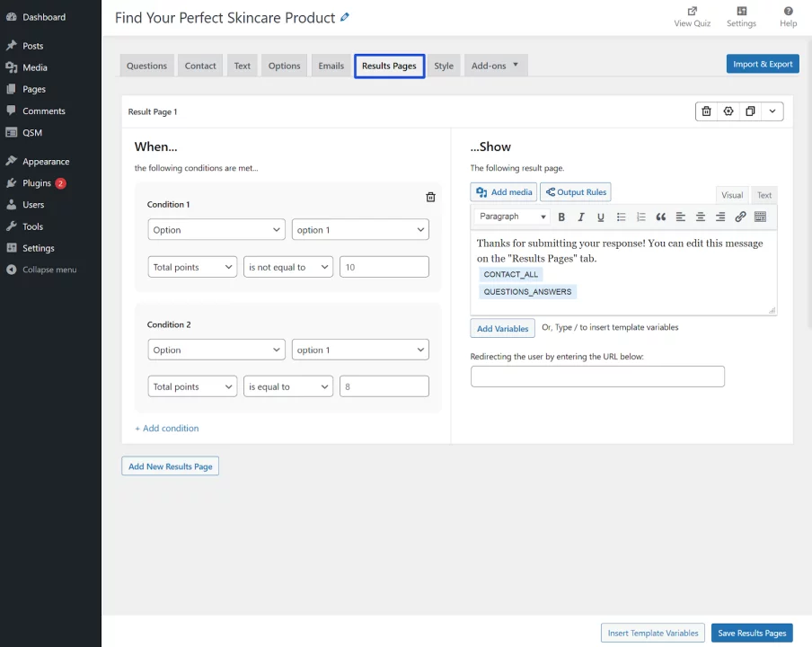Open Paragraph format dropdown
Screen dimensions: 812x647
(512, 217)
